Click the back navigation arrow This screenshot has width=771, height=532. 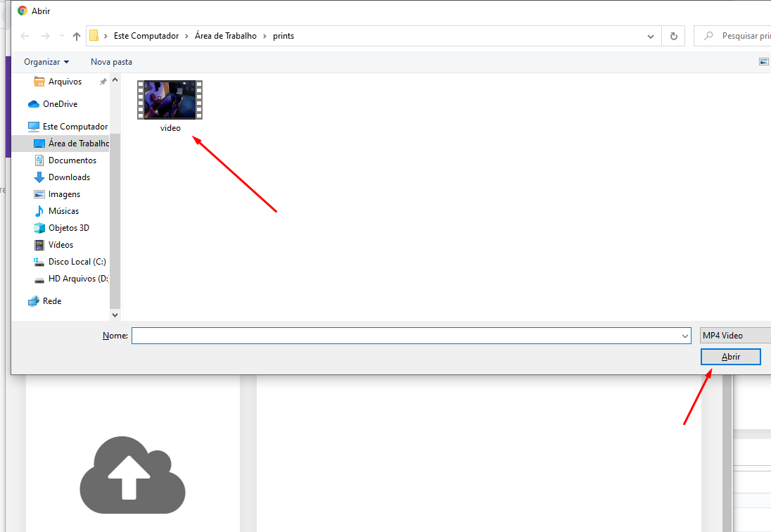[x=25, y=36]
